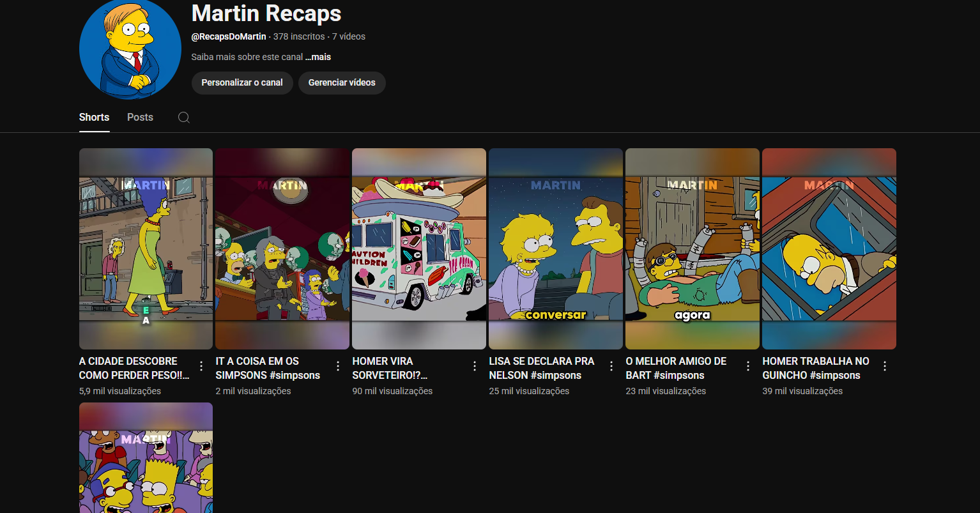Screen dimensions: 980x513
Task: Click title LISA SE DECLARA PRA NELSON
Action: (542, 369)
